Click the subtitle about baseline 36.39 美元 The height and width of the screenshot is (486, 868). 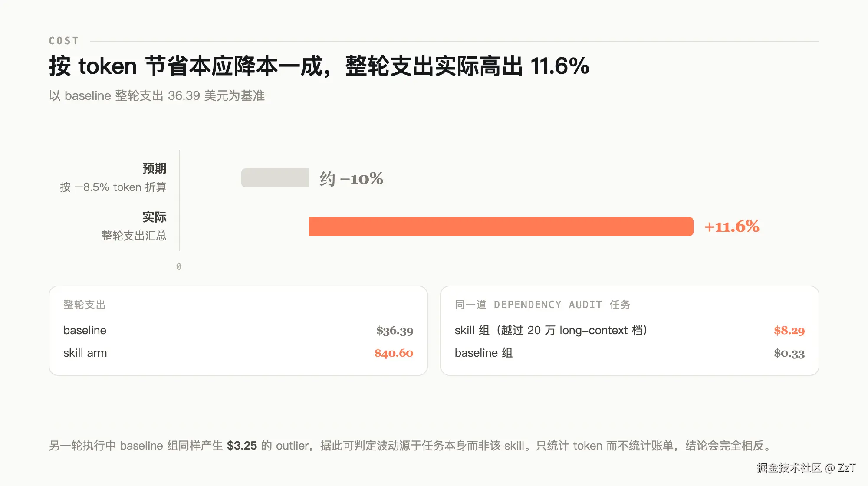coord(157,95)
